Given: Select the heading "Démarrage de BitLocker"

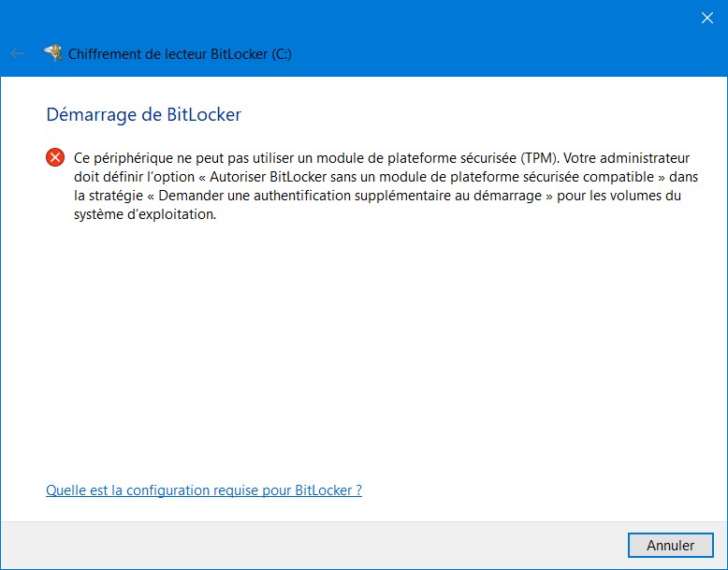Looking at the screenshot, I should [x=144, y=115].
